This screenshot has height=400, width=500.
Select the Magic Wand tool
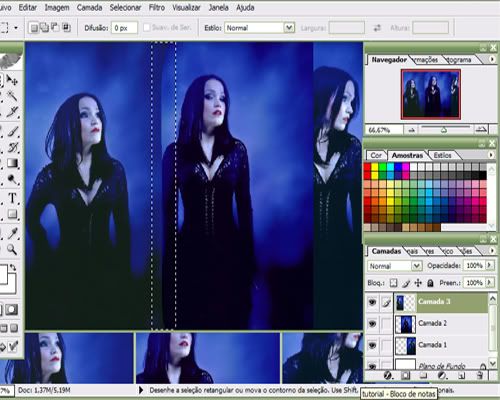pyautogui.click(x=12, y=96)
